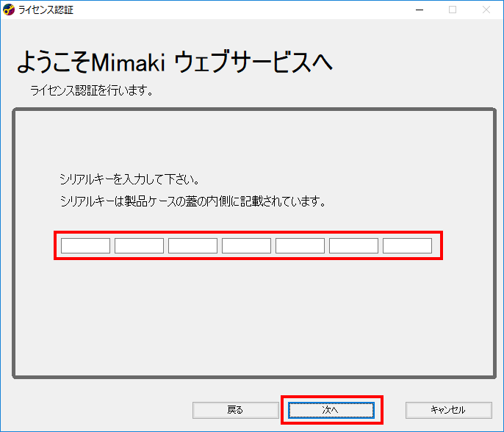Minimize the ライセンス認証 window
Viewport: 504px width, 432px height.
tap(420, 10)
